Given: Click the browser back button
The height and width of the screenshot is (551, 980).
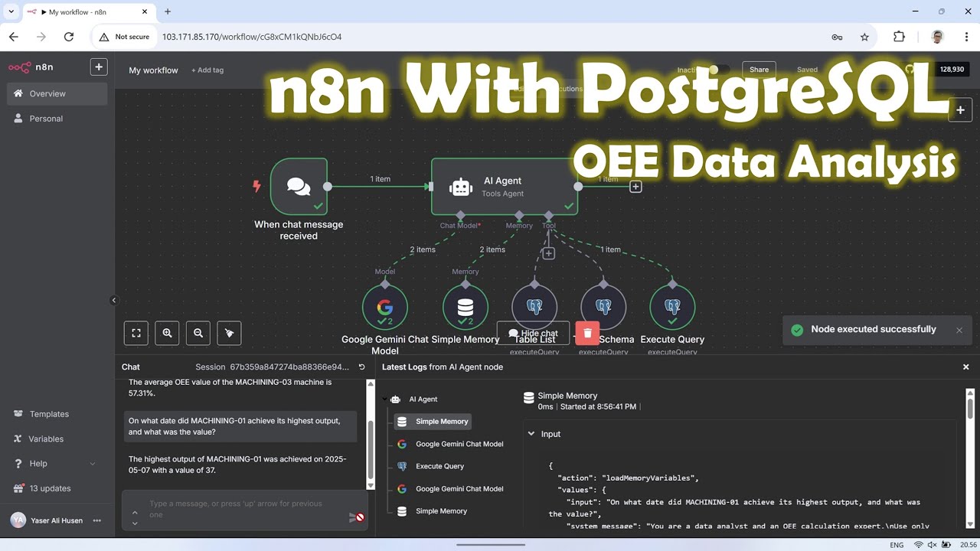Looking at the screenshot, I should [14, 37].
